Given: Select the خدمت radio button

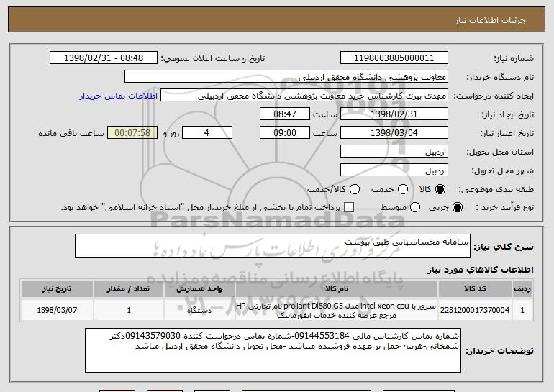Looking at the screenshot, I should [403, 189].
